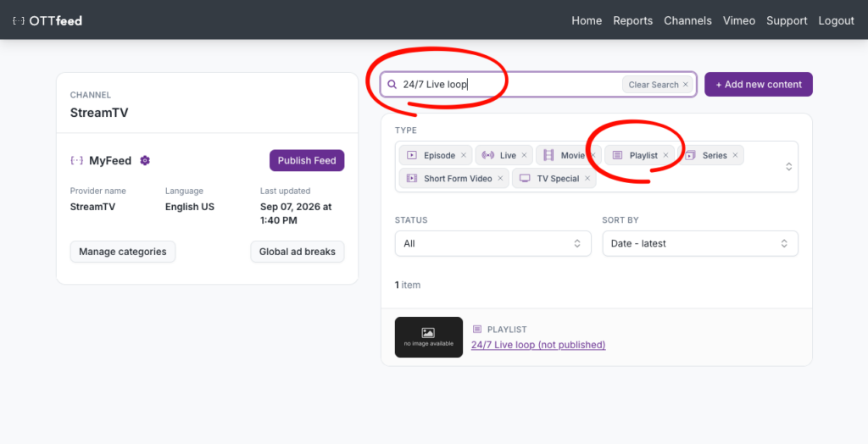The height and width of the screenshot is (444, 868).
Task: Go to Reports in navigation
Action: coord(632,20)
